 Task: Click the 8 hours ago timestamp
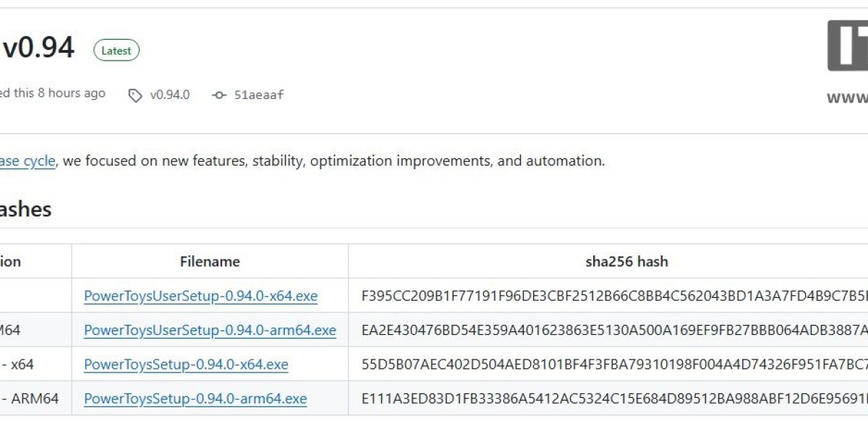point(72,93)
